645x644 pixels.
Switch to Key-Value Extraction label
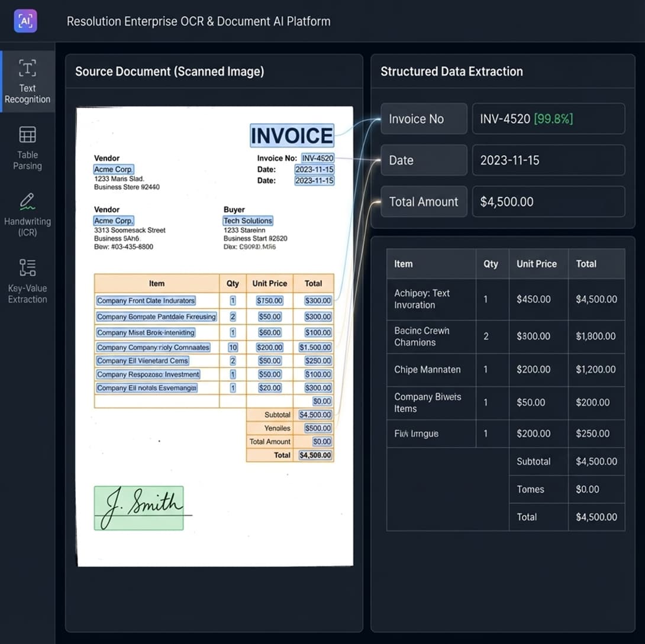coord(27,294)
